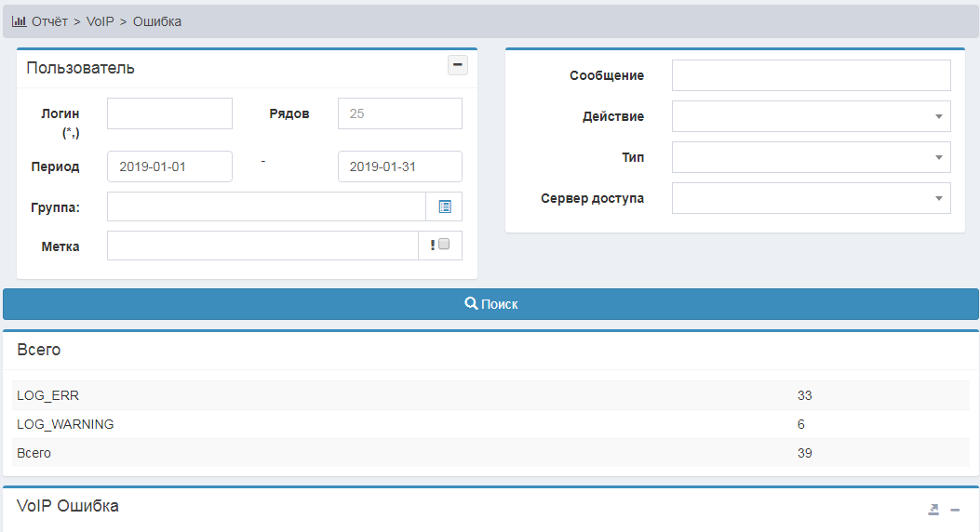Click the LOG_ERR row in Всего table
980x532 pixels.
pyautogui.click(x=48, y=395)
